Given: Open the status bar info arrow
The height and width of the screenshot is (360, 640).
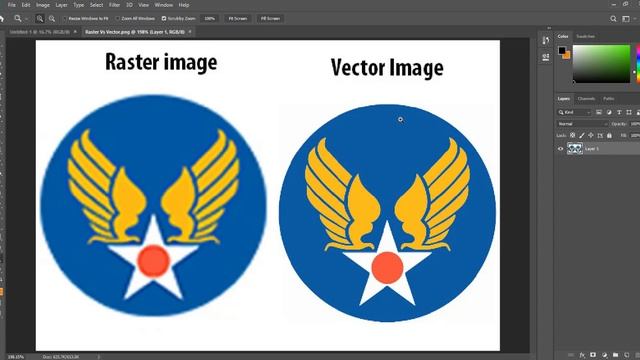Looking at the screenshot, I should 98,357.
